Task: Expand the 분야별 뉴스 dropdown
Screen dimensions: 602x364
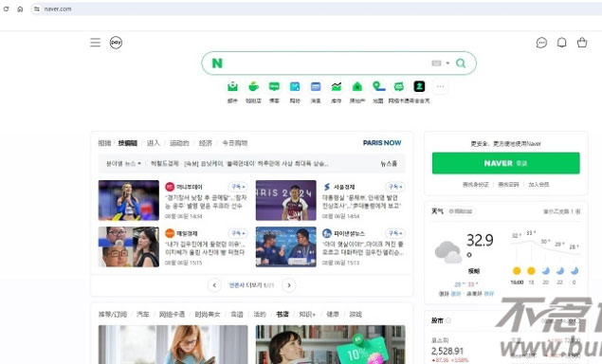Action: (123, 164)
